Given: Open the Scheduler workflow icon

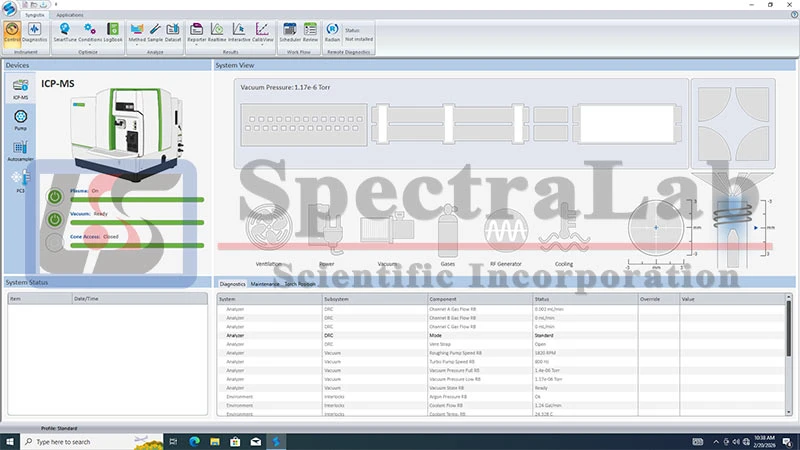Looking at the screenshot, I should click(290, 31).
